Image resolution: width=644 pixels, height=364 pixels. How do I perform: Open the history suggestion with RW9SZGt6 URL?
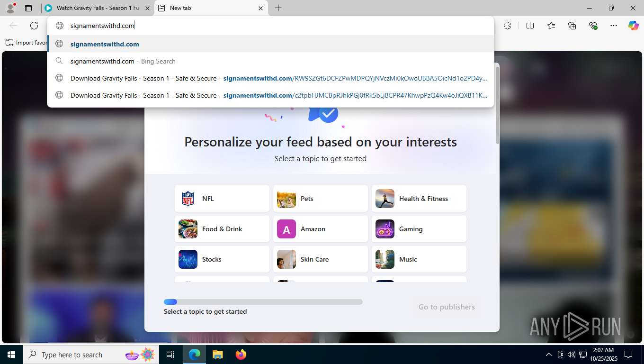tap(270, 78)
